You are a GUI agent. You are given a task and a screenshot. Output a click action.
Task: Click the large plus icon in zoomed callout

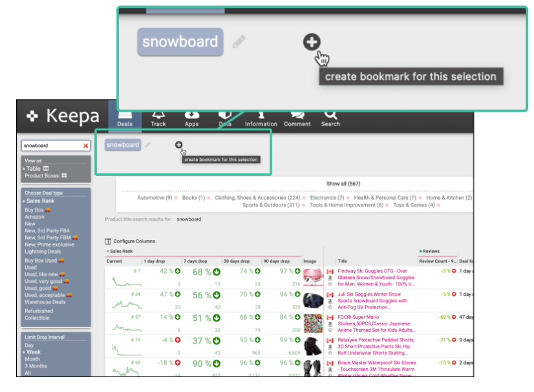coord(312,42)
